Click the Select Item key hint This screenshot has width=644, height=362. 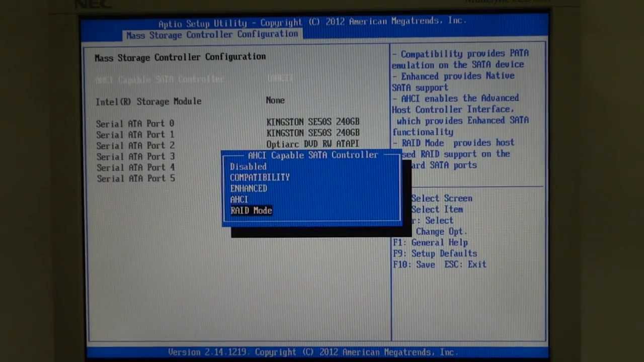tap(437, 210)
